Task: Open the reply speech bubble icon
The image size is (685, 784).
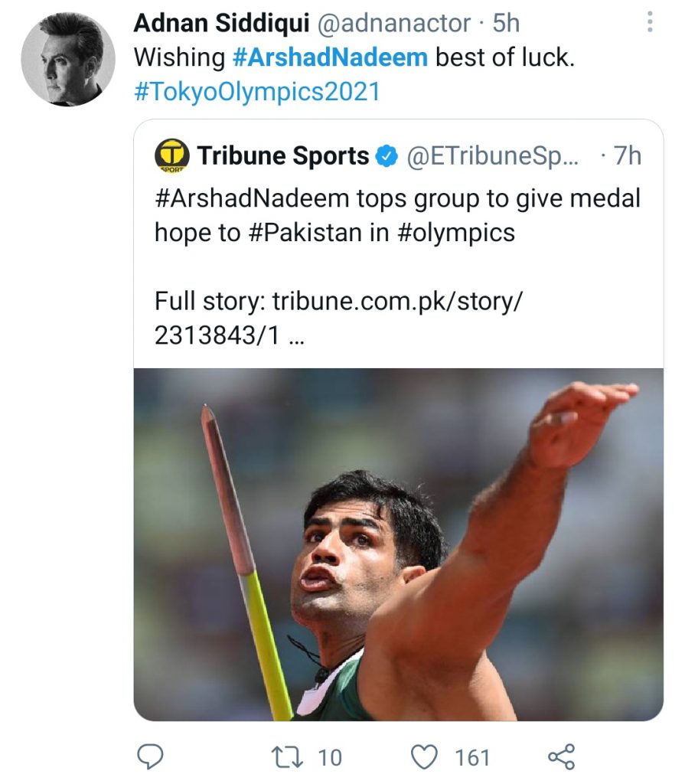Action: point(150,756)
